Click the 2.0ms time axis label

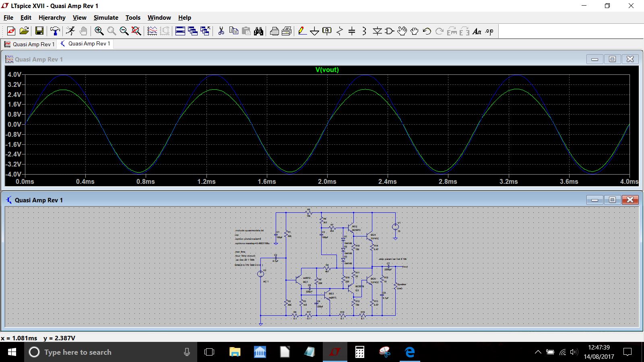(327, 182)
